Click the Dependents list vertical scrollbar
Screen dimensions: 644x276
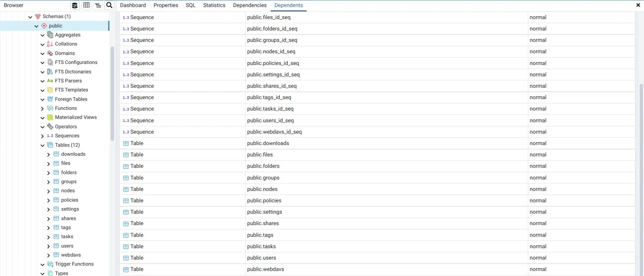click(x=641, y=179)
